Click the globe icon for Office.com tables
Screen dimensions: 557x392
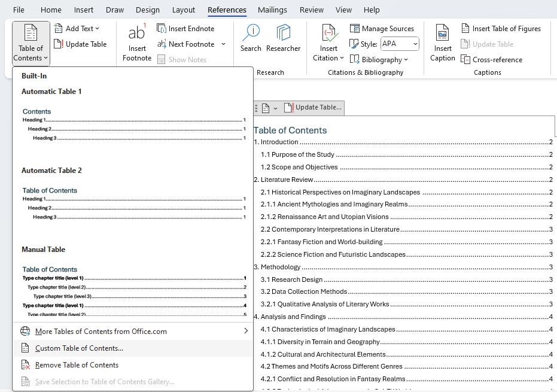pyautogui.click(x=25, y=331)
